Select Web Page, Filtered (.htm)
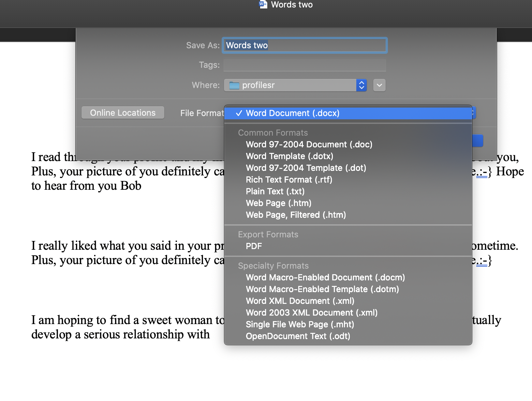The width and height of the screenshot is (532, 401). click(348, 215)
